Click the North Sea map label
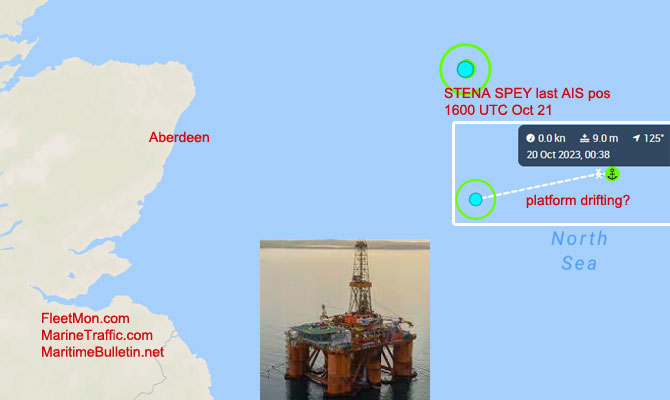Image resolution: width=670 pixels, height=400 pixels. click(579, 251)
